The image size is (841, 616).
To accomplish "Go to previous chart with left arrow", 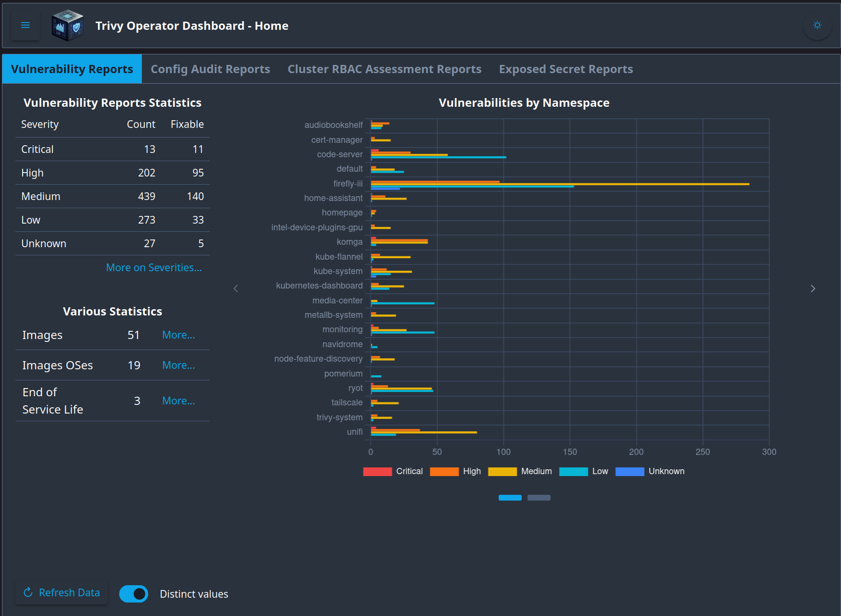I will click(x=236, y=289).
